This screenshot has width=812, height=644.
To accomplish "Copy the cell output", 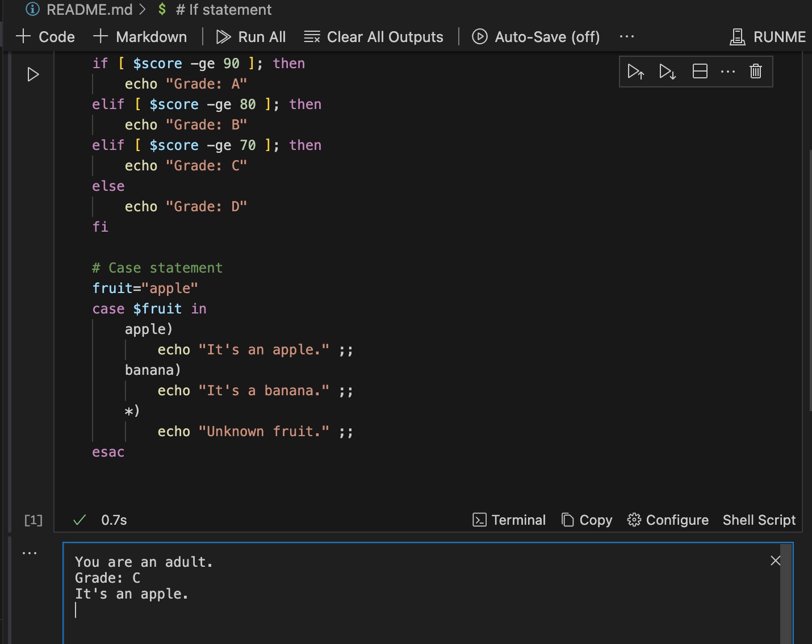I will tap(587, 520).
